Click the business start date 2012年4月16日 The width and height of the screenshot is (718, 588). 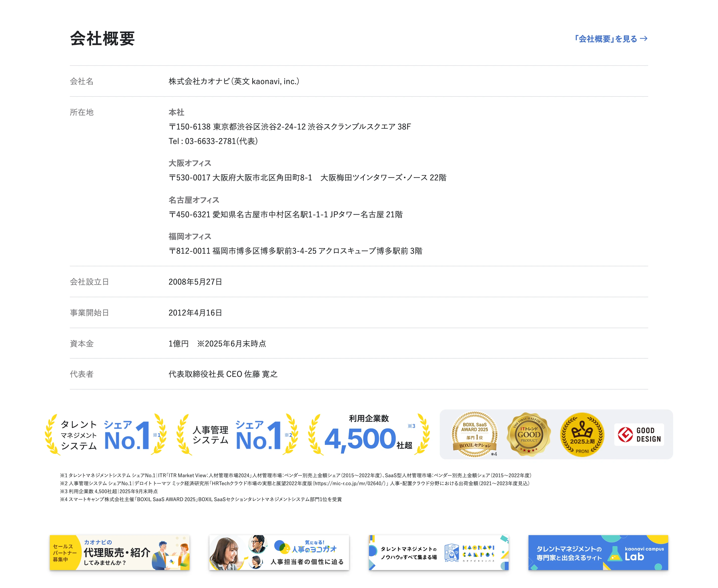(x=195, y=313)
